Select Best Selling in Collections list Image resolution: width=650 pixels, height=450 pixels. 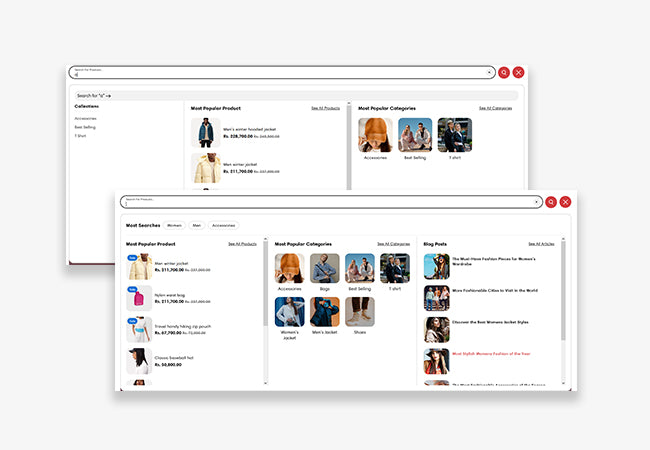pos(85,127)
